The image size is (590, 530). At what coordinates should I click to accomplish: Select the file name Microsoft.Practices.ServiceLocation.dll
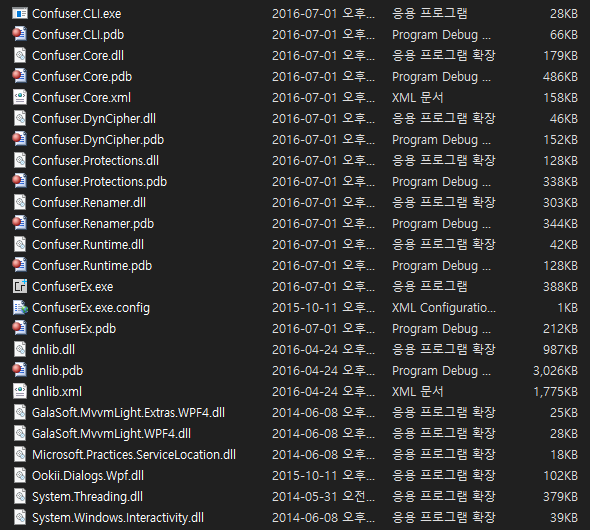pos(134,455)
